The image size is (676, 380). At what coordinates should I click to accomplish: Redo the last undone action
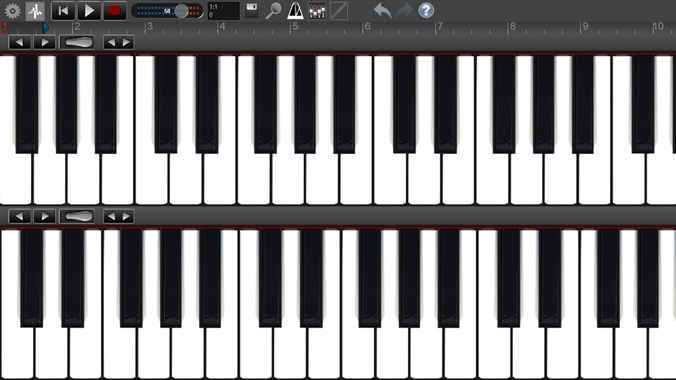pyautogui.click(x=404, y=10)
